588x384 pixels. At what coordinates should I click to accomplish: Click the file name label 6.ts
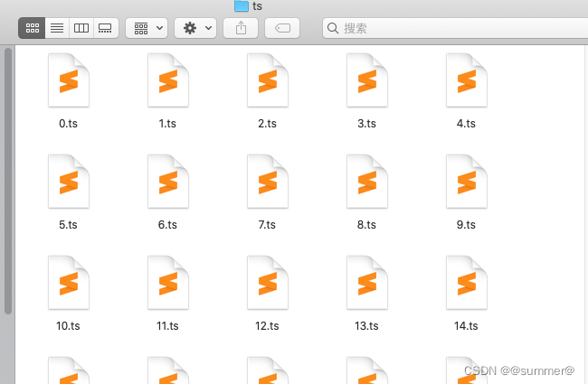click(x=167, y=224)
